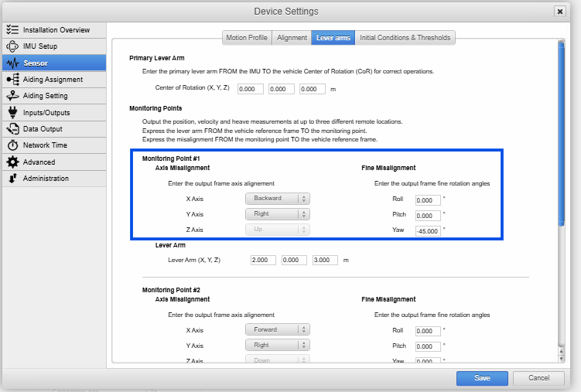Click the Inputs/Outputs plug icon
This screenshot has width=581, height=392.
tap(12, 113)
